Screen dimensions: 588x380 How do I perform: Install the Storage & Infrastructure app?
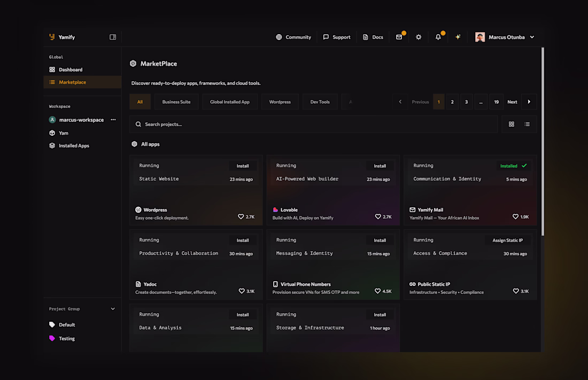(380, 315)
